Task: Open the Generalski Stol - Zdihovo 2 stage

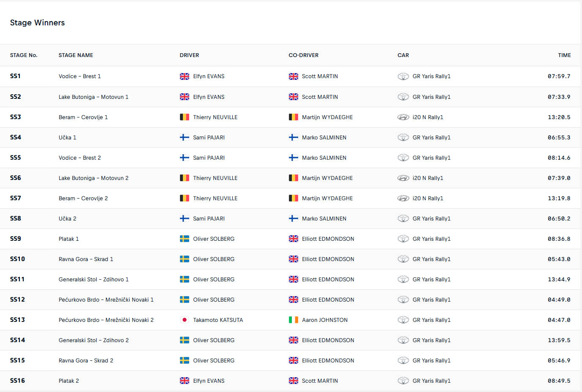Action: click(93, 340)
